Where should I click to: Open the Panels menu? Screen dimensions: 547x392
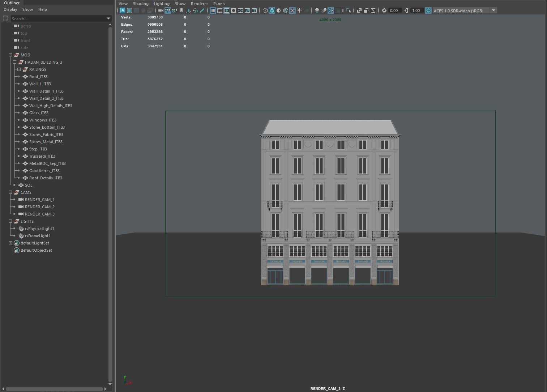pyautogui.click(x=219, y=4)
